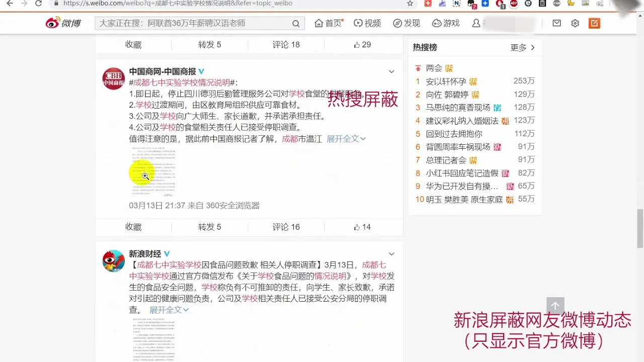Open the 发现 discover nav item
644x362 pixels.
point(407,23)
